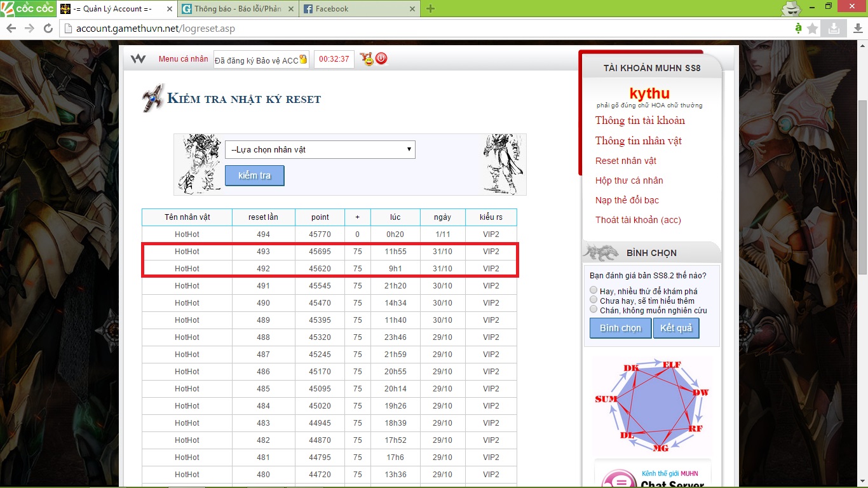Click the 'reset lần' column header
The height and width of the screenshot is (488, 868).
tap(264, 217)
